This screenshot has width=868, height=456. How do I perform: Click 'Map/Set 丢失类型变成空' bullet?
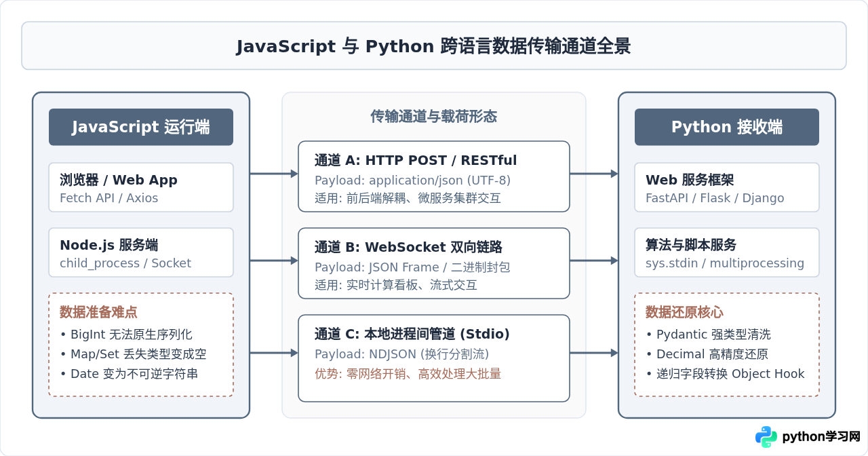point(133,354)
